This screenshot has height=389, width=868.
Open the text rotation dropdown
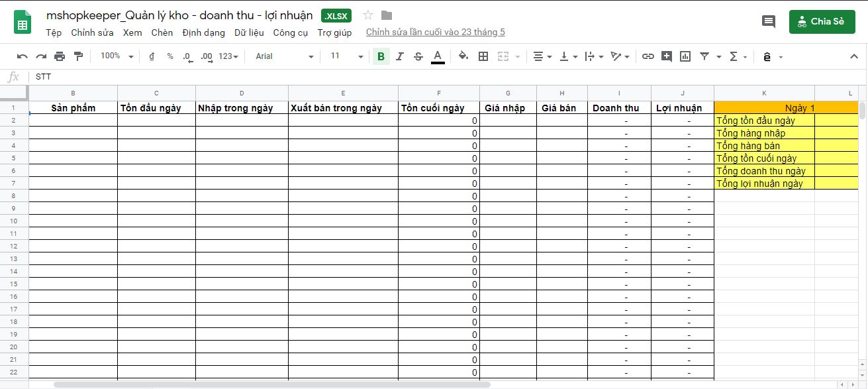[x=620, y=57]
